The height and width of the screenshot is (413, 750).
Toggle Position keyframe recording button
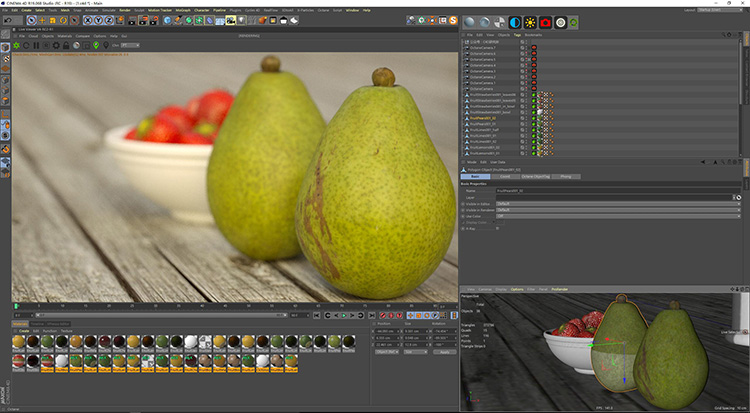coord(410,315)
